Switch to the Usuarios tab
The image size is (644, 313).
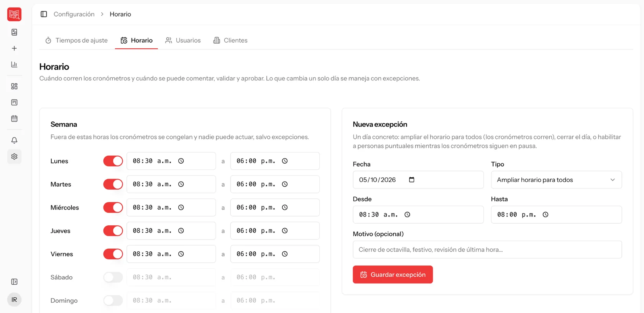183,40
